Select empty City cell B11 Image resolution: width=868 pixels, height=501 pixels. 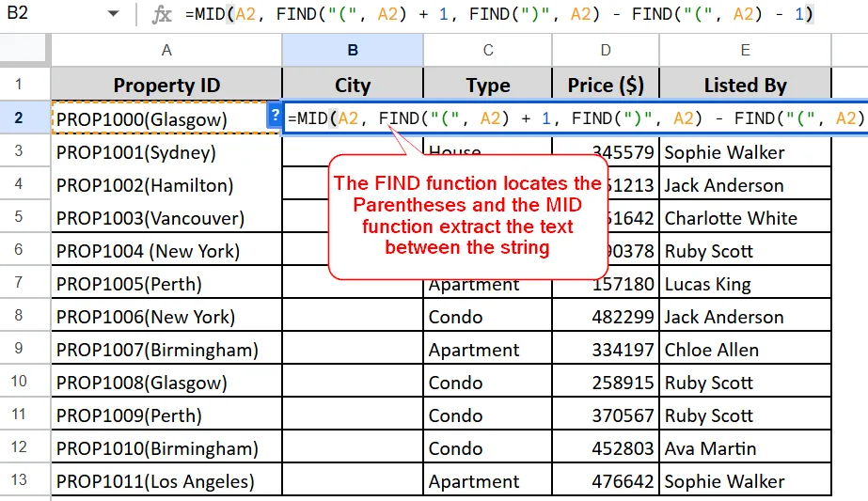(353, 415)
